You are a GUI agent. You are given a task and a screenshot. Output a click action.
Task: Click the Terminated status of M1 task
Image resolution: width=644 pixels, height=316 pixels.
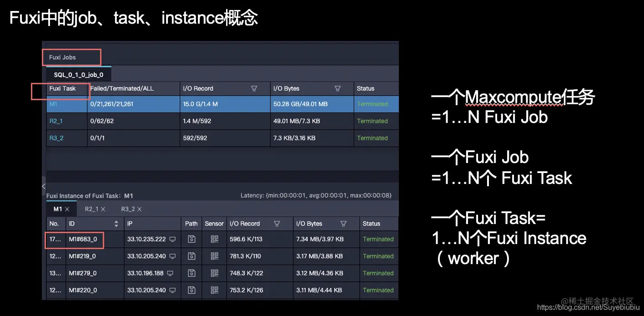click(x=372, y=104)
